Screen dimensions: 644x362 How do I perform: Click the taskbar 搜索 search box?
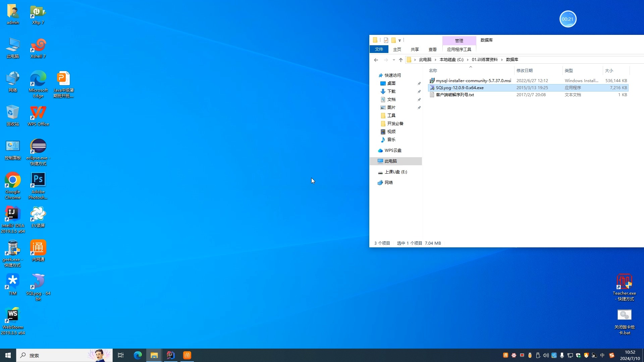coord(64,355)
